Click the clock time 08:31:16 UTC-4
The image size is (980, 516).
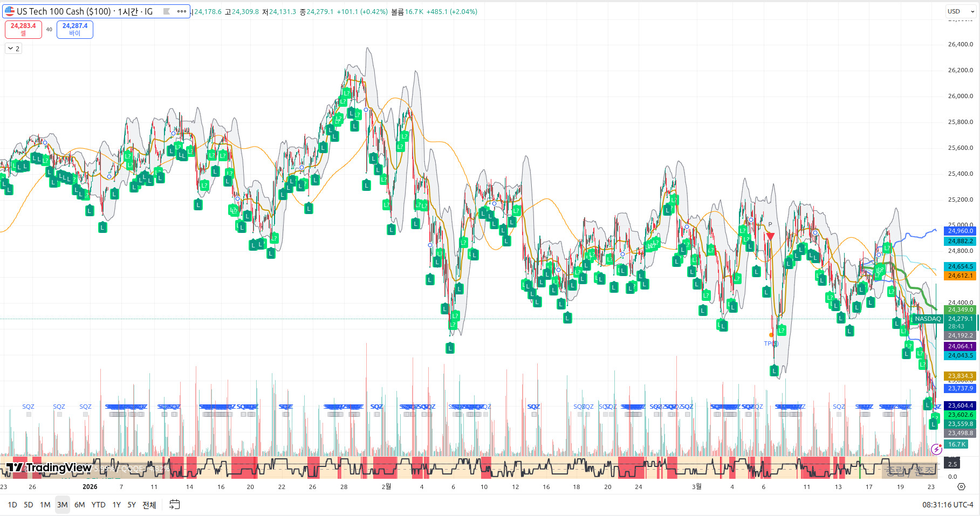point(948,505)
